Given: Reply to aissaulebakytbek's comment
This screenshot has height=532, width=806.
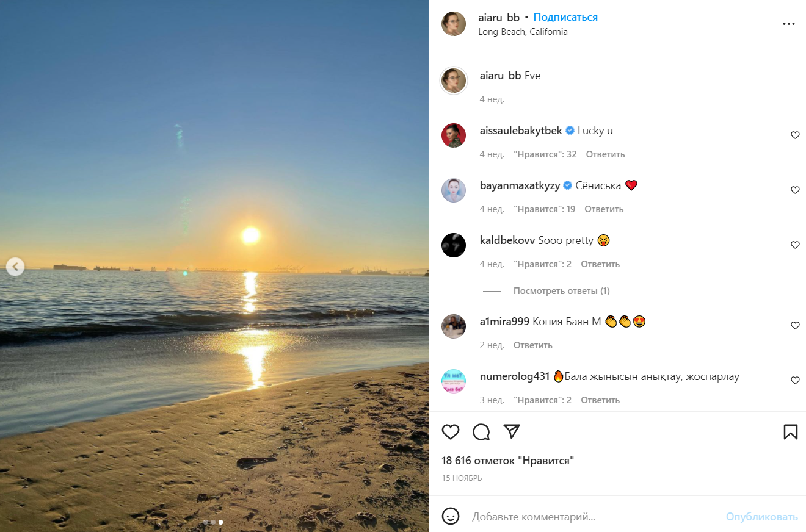Looking at the screenshot, I should point(605,154).
